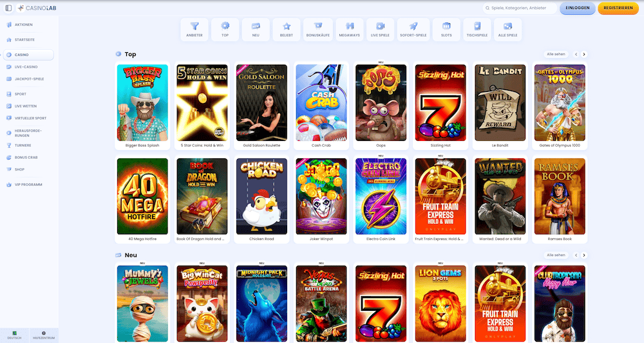Show previous games in the Top section

[576, 54]
